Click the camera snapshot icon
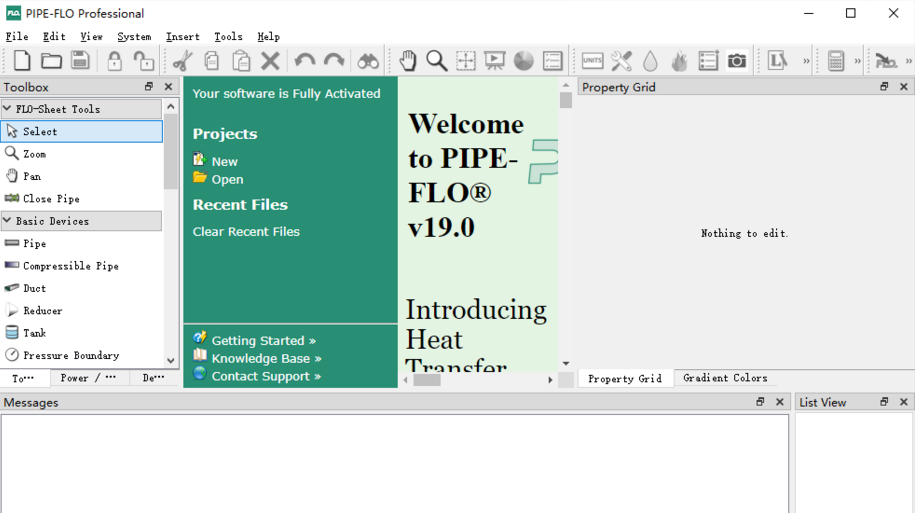This screenshot has width=915, height=513. tap(737, 60)
